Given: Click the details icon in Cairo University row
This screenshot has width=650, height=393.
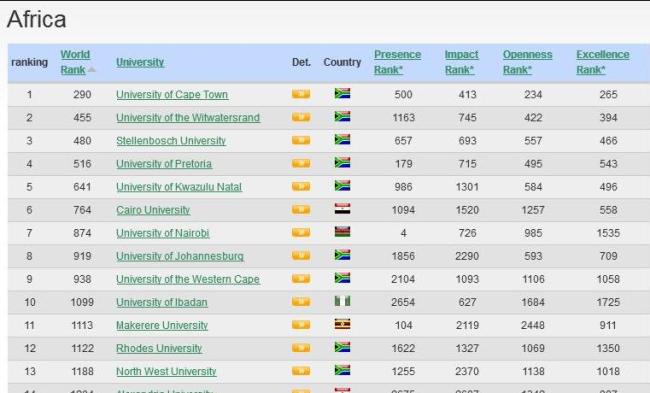Looking at the screenshot, I should 301,210.
